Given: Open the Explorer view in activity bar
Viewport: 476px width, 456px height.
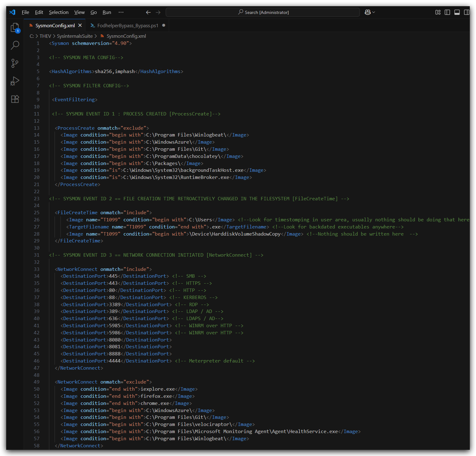Looking at the screenshot, I should point(15,28).
